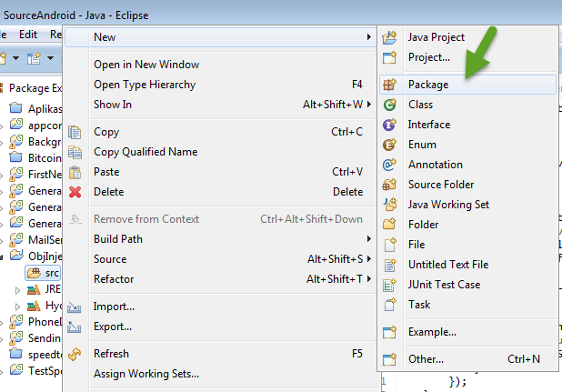This screenshot has height=392, width=562.
Task: Click the green Class icon
Action: coord(389,105)
